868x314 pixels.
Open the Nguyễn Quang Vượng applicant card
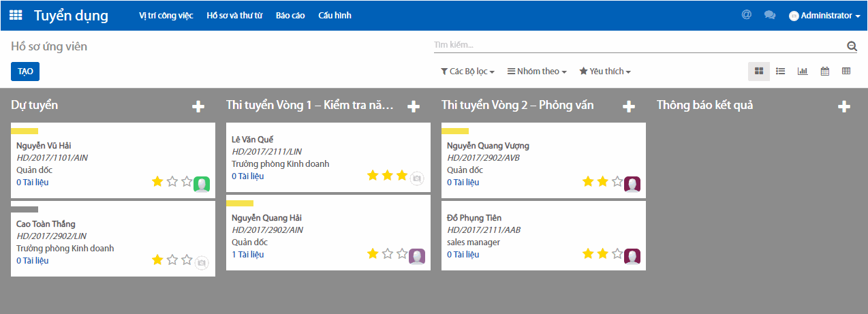click(x=544, y=161)
